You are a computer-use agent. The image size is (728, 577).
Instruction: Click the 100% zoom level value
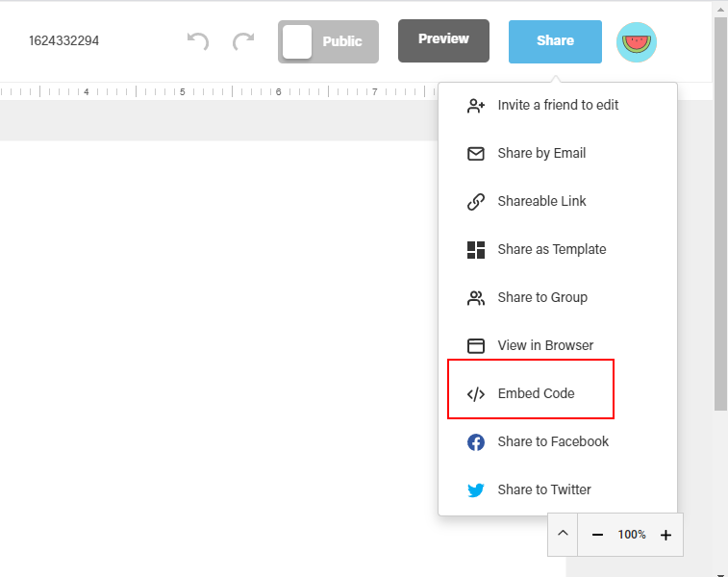(x=632, y=535)
